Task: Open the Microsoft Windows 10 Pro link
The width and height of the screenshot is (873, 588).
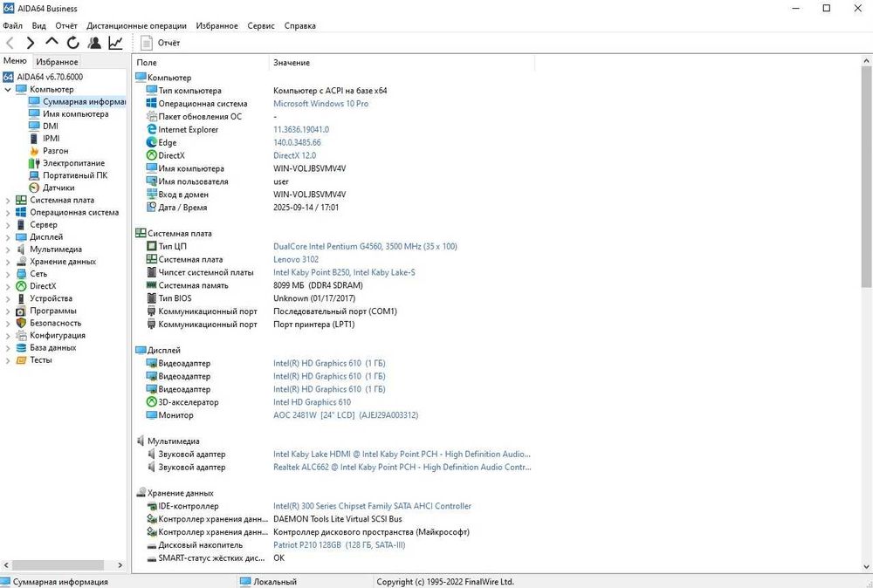Action: click(320, 104)
